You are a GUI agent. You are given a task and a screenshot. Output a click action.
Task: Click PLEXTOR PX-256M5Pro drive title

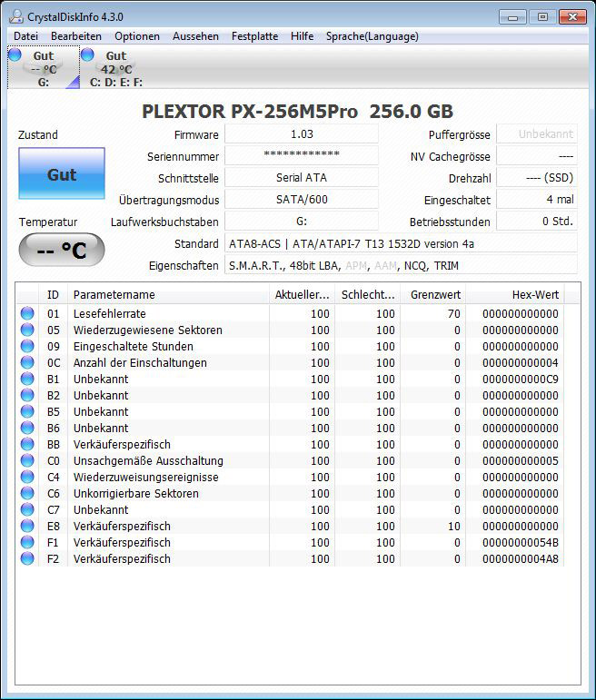tap(297, 111)
